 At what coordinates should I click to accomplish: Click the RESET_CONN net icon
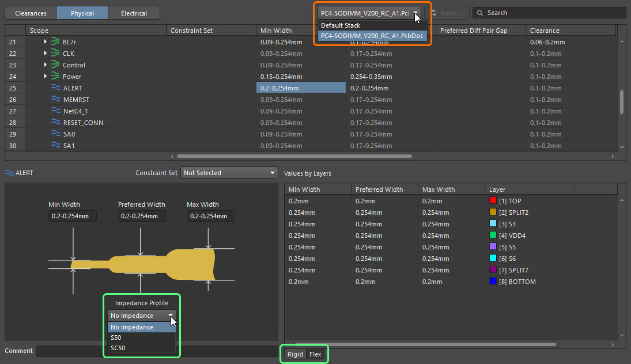point(56,123)
